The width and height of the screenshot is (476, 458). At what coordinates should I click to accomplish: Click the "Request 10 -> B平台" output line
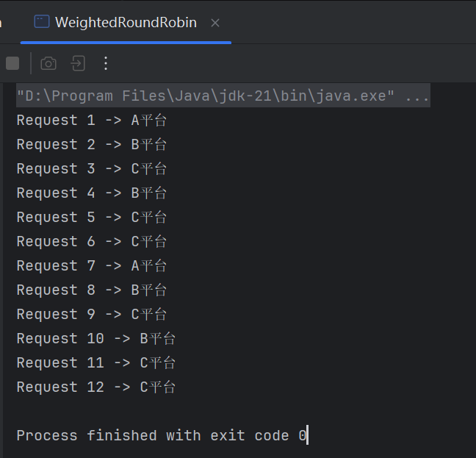click(x=95, y=339)
